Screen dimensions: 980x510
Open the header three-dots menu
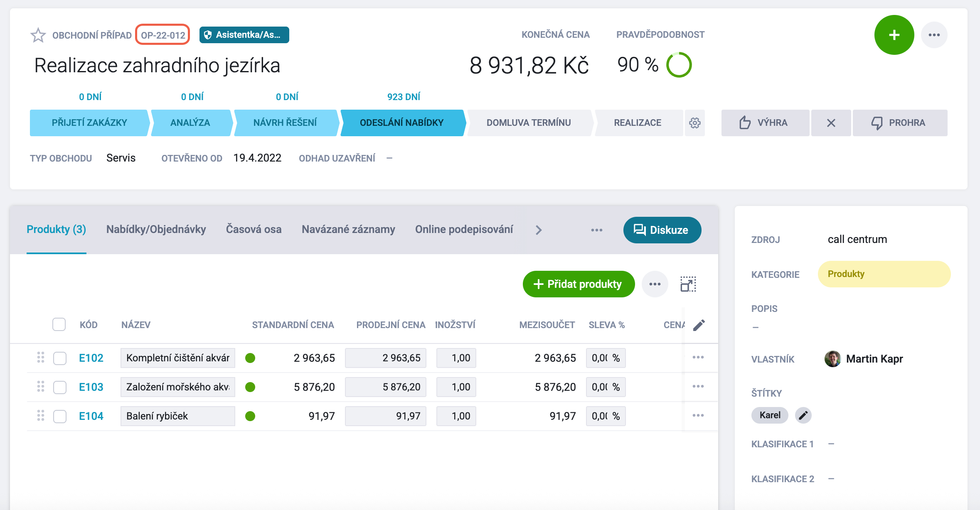tap(934, 35)
